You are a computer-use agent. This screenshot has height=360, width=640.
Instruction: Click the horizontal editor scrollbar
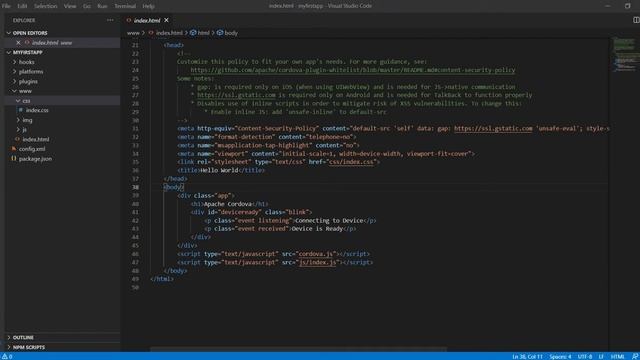point(298,349)
